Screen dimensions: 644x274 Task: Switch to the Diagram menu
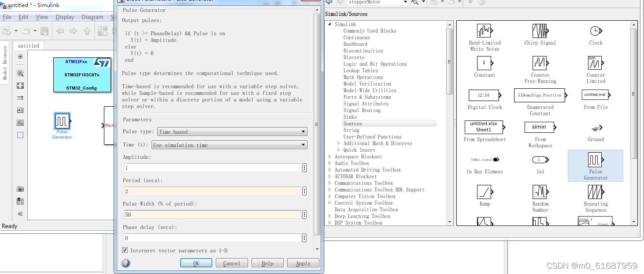coord(92,17)
